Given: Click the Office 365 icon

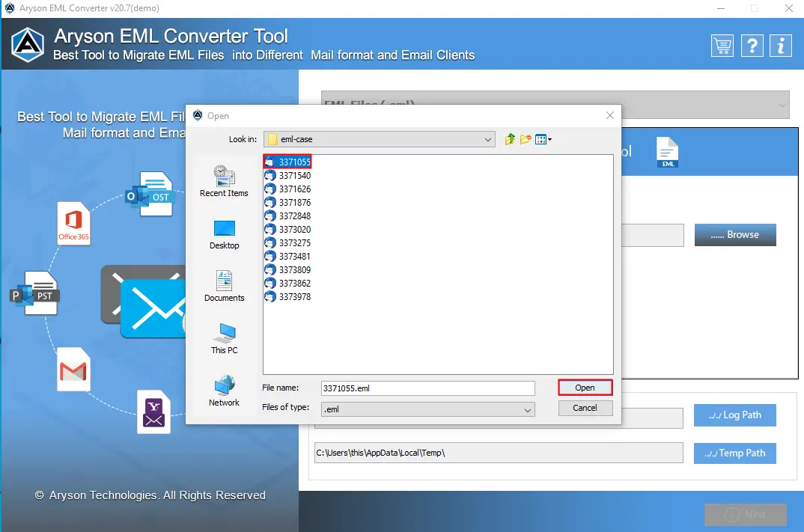Looking at the screenshot, I should pyautogui.click(x=74, y=223).
